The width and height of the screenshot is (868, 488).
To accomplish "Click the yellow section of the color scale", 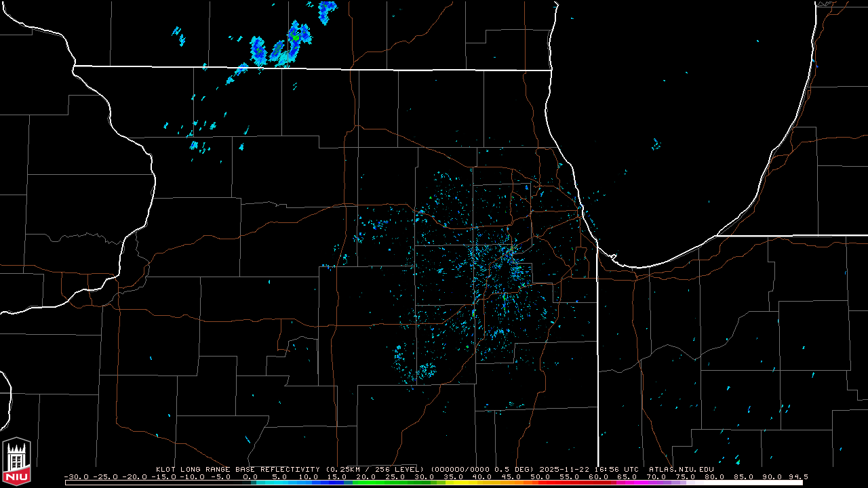I will (x=468, y=483).
